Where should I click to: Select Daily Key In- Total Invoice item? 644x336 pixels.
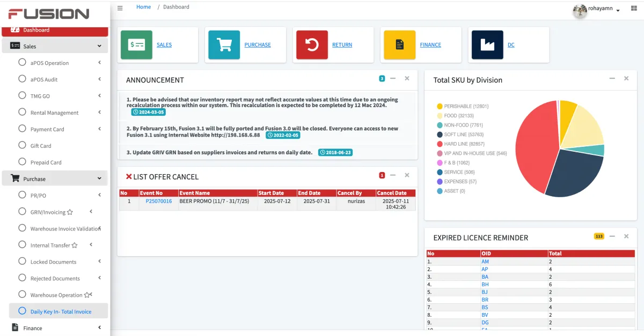[x=61, y=311]
